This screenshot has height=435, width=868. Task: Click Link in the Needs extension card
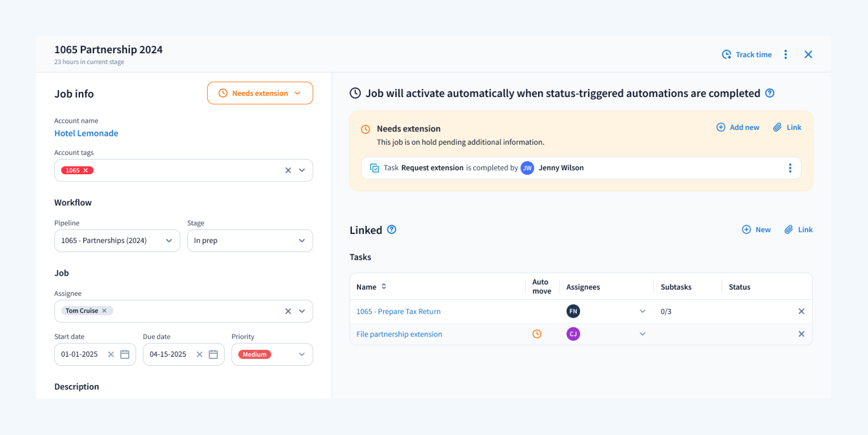coord(787,127)
